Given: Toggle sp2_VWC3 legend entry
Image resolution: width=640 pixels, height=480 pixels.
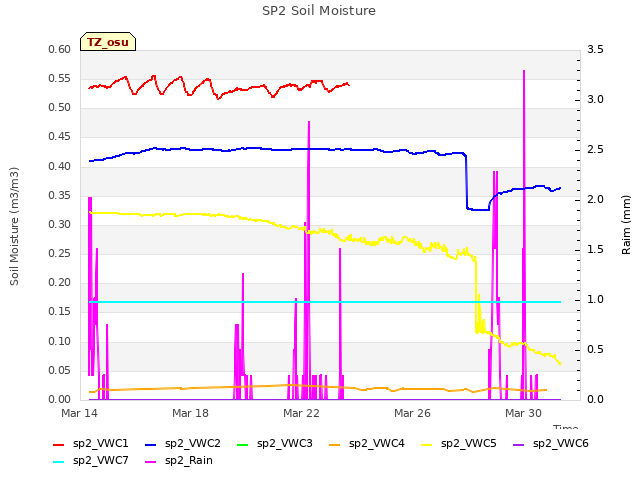Looking at the screenshot, I should [x=275, y=444].
